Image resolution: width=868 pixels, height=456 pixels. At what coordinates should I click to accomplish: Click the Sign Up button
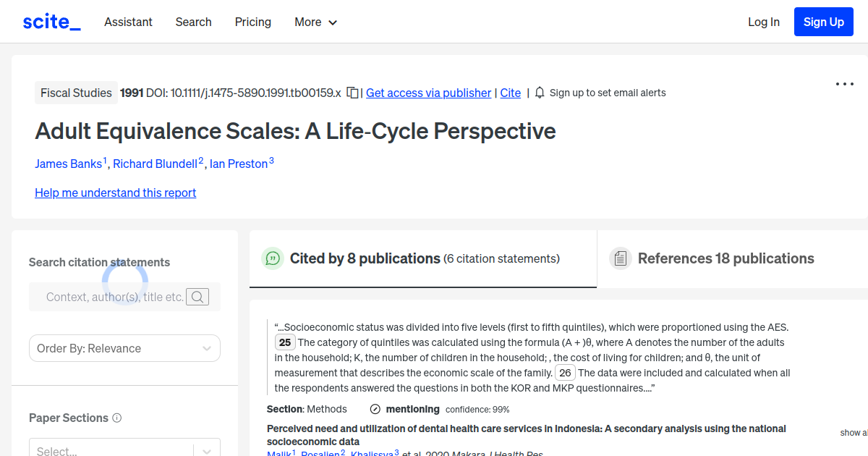point(823,22)
